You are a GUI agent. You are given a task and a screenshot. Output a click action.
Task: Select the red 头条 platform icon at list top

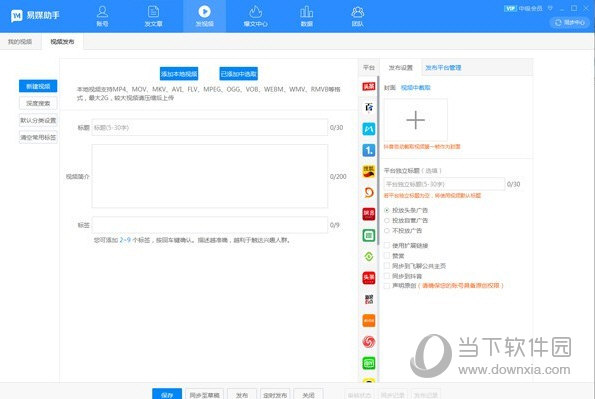(368, 87)
